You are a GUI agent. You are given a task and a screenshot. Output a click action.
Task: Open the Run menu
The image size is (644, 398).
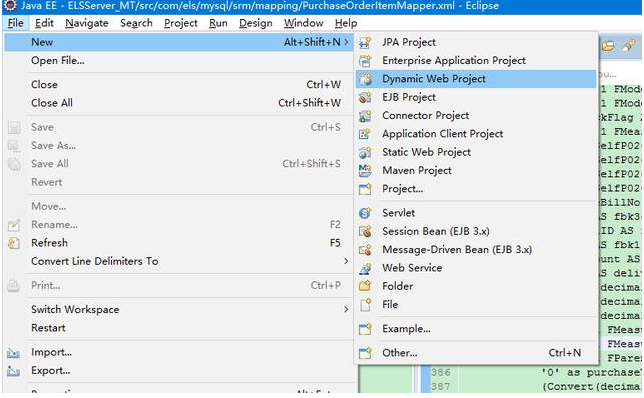point(218,23)
